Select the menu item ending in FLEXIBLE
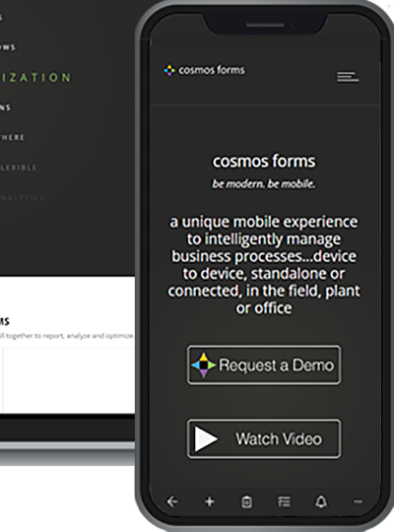Image resolution: width=394 pixels, height=532 pixels. click(x=19, y=167)
